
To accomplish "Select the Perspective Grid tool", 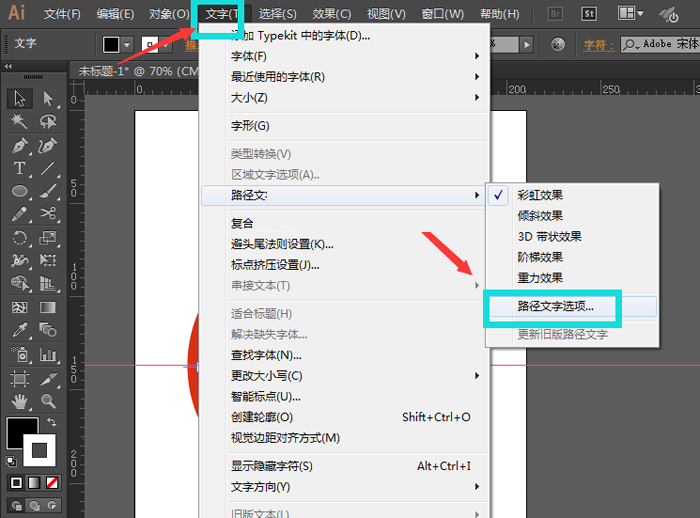I will 47,283.
